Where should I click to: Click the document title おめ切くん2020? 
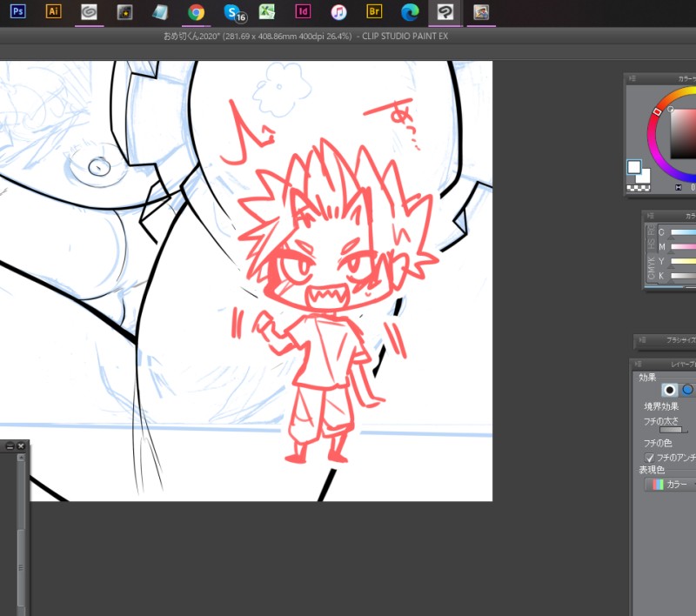coord(191,37)
